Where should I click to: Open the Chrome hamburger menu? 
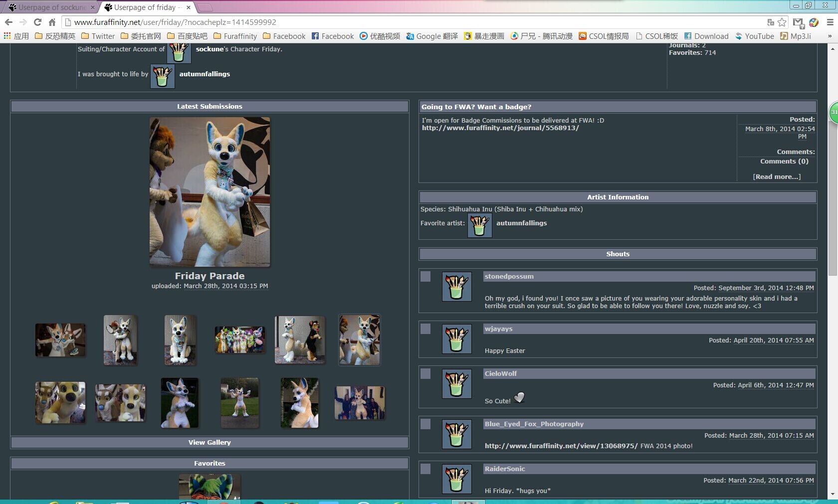[x=830, y=22]
